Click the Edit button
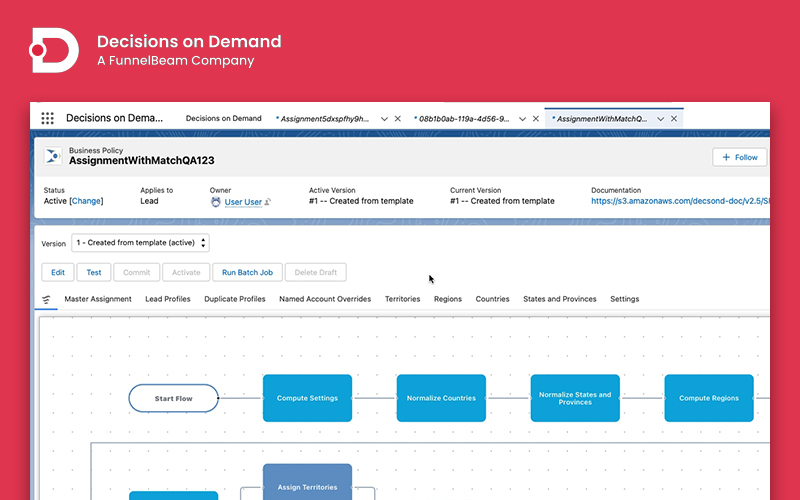This screenshot has height=500, width=800. [x=58, y=272]
